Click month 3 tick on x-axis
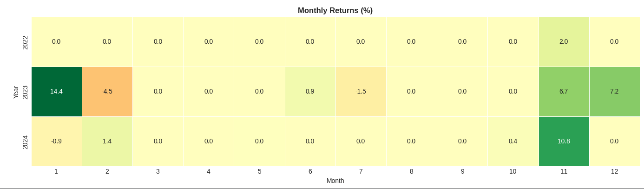 (158, 171)
